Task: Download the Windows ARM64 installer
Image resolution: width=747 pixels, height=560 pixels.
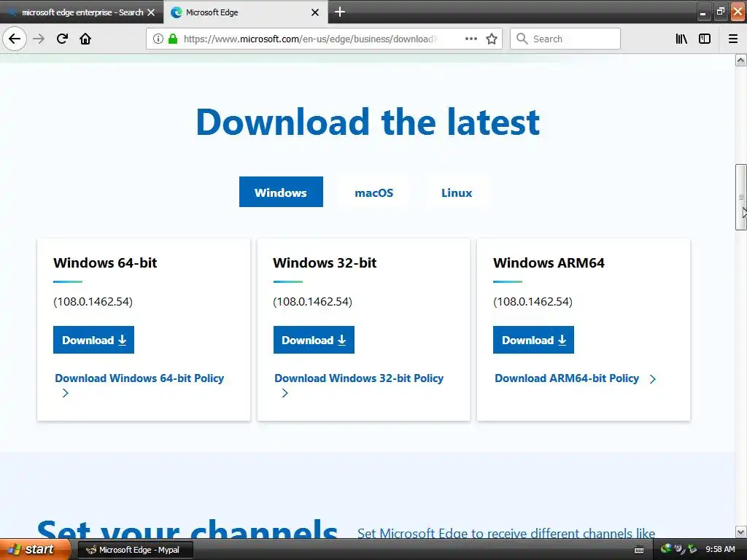Action: 533,340
